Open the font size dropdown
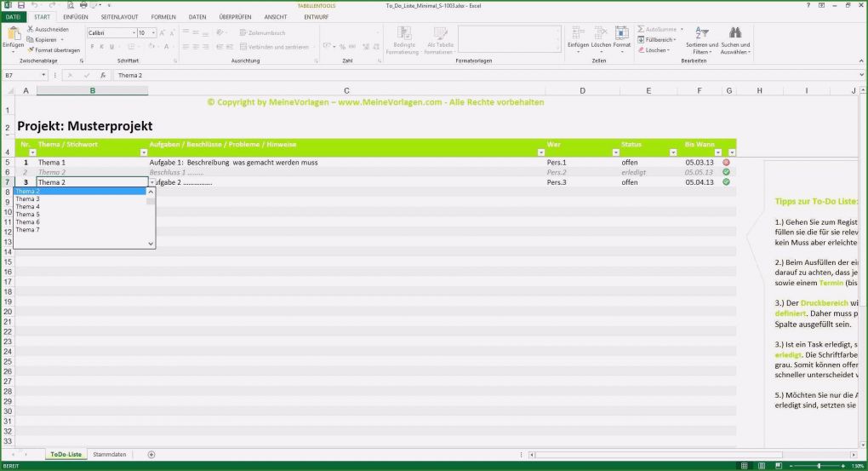 pos(153,32)
